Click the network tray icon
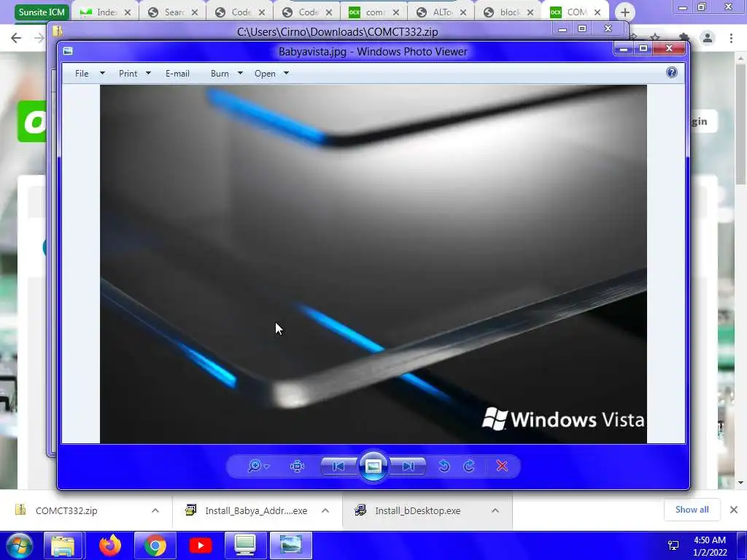Viewport: 747px width, 560px height. pos(673,545)
